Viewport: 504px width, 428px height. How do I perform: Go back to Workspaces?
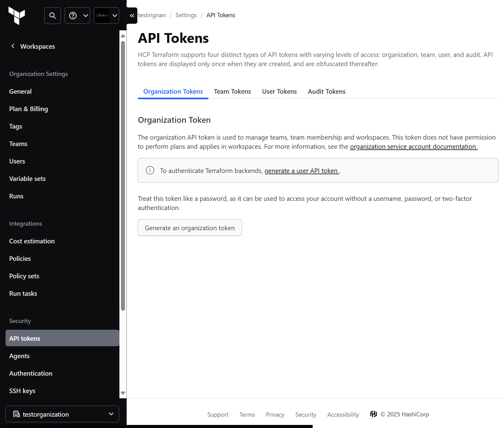[37, 46]
